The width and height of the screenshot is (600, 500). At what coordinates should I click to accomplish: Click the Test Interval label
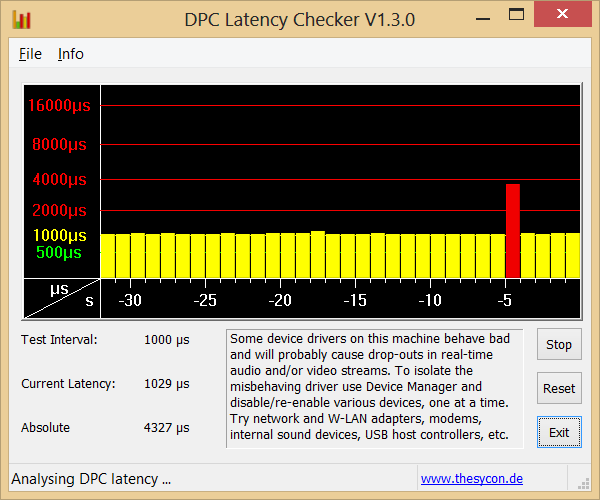(59, 339)
